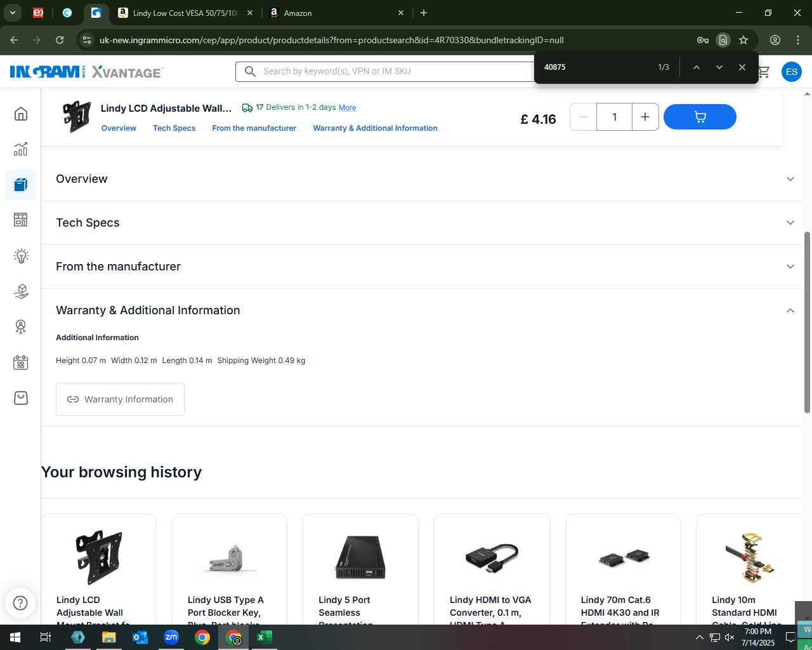Image resolution: width=812 pixels, height=650 pixels.
Task: Open the shopping bag sidebar icon
Action: (21, 398)
